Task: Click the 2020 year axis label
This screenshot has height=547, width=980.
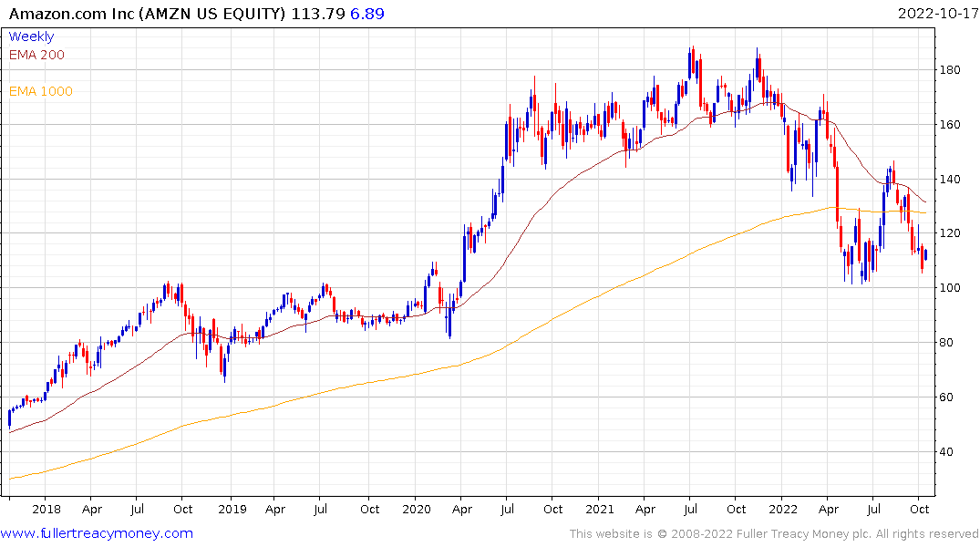Action: [417, 509]
